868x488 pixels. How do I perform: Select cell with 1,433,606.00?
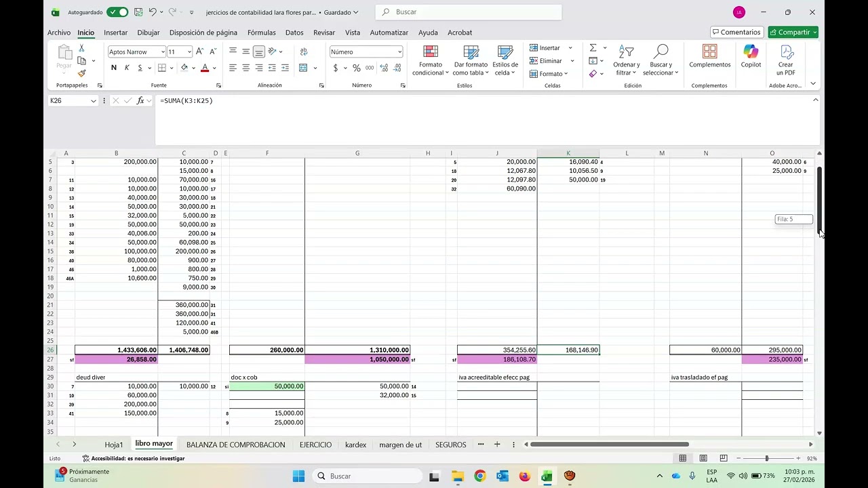[116, 350]
